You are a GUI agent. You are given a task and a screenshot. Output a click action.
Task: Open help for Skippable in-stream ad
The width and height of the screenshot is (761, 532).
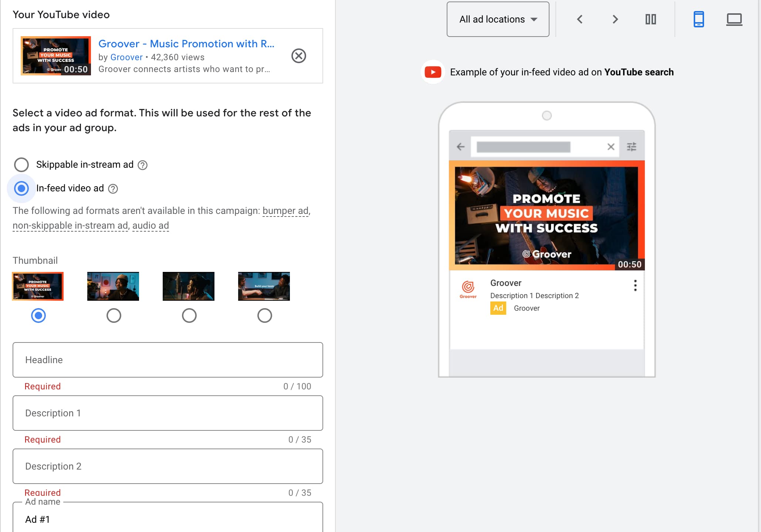tap(142, 165)
